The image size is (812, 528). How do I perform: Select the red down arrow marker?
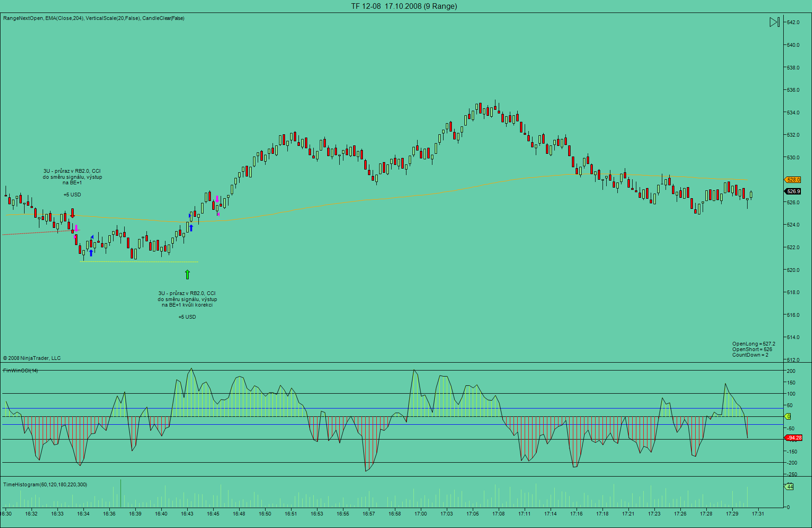click(x=72, y=214)
